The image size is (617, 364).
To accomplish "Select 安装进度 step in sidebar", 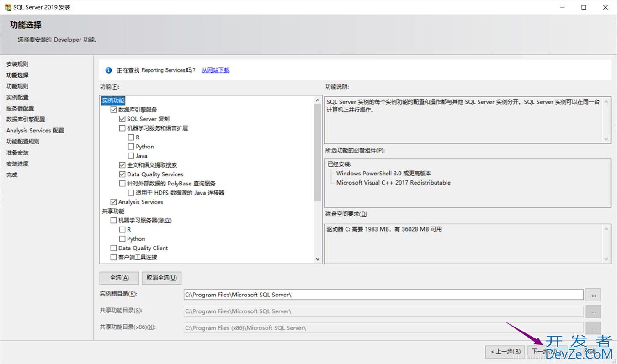I will tap(17, 164).
